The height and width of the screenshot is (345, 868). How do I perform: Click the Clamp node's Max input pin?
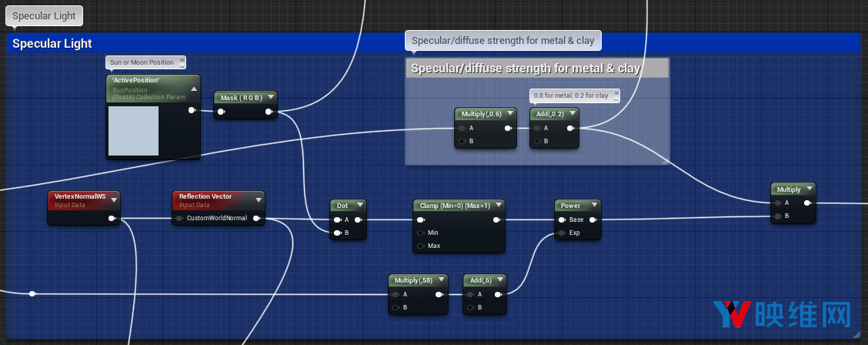pyautogui.click(x=420, y=246)
